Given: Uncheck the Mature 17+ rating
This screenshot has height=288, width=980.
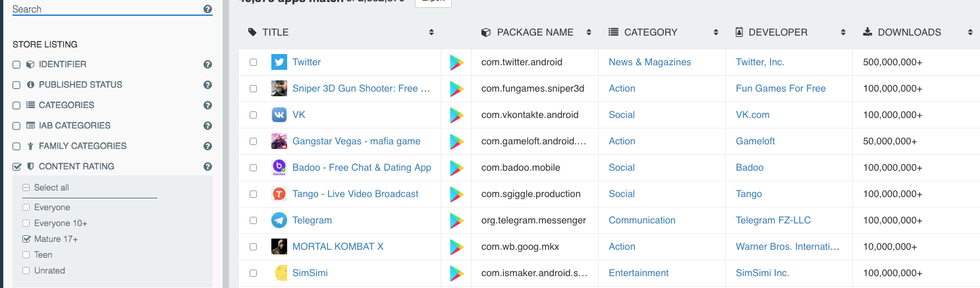Looking at the screenshot, I should pyautogui.click(x=26, y=239).
